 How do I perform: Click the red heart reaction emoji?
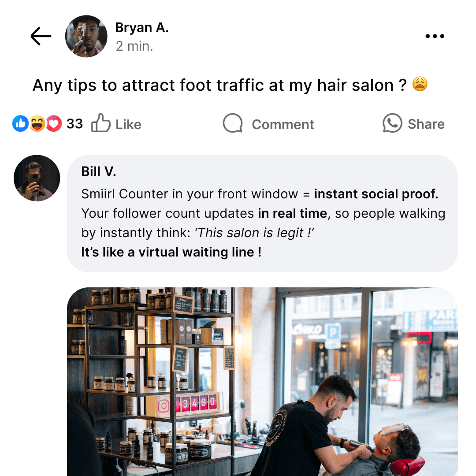(x=54, y=123)
